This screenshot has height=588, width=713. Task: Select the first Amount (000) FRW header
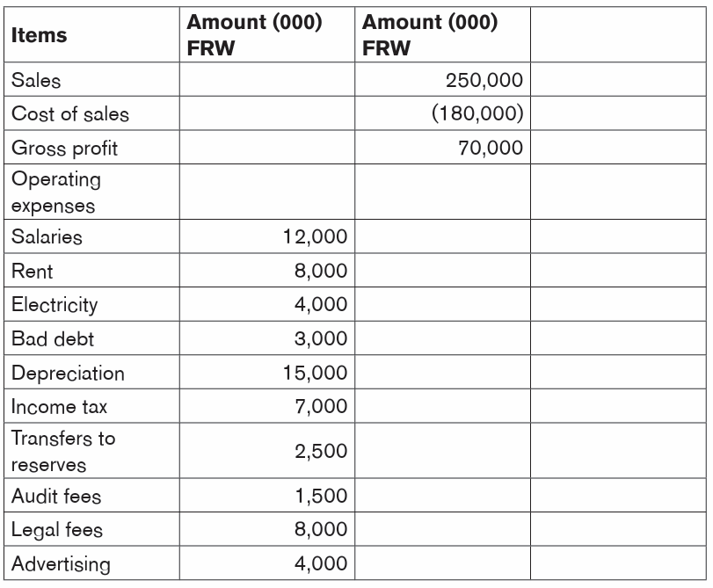tap(254, 35)
